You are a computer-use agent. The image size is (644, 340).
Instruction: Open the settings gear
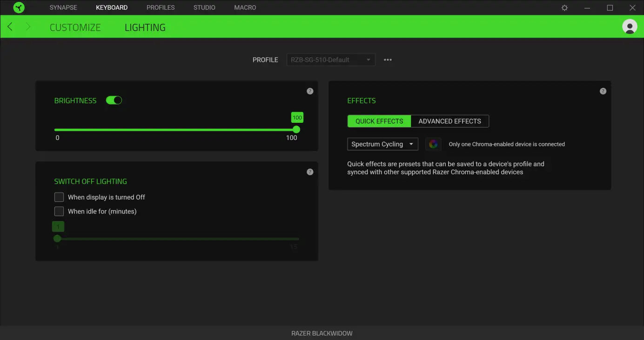(564, 7)
